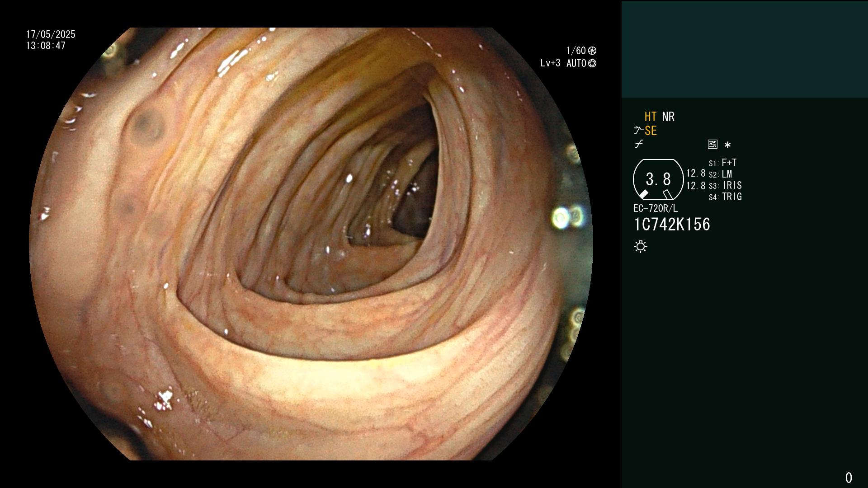868x488 pixels.
Task: Click the time 13:08:47
Action: 46,46
